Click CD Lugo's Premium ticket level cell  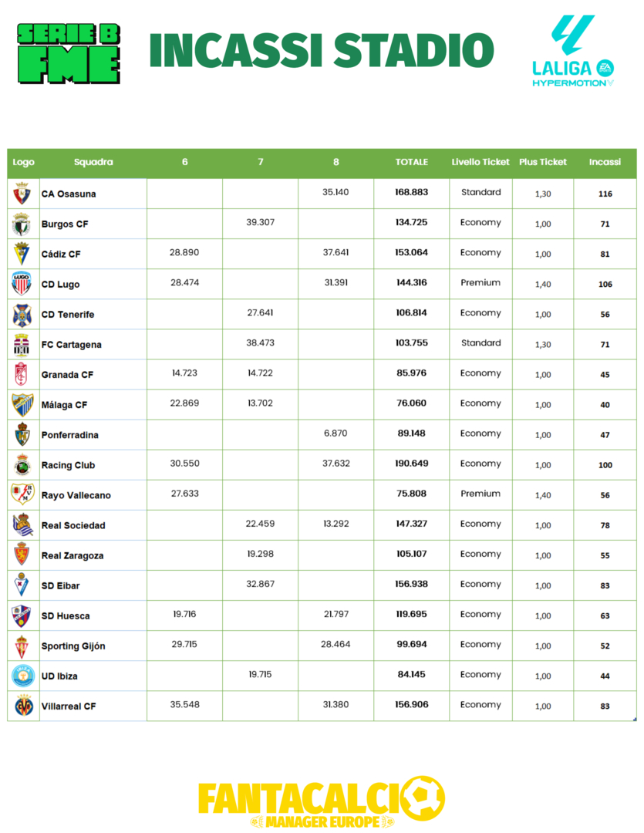coord(480,283)
